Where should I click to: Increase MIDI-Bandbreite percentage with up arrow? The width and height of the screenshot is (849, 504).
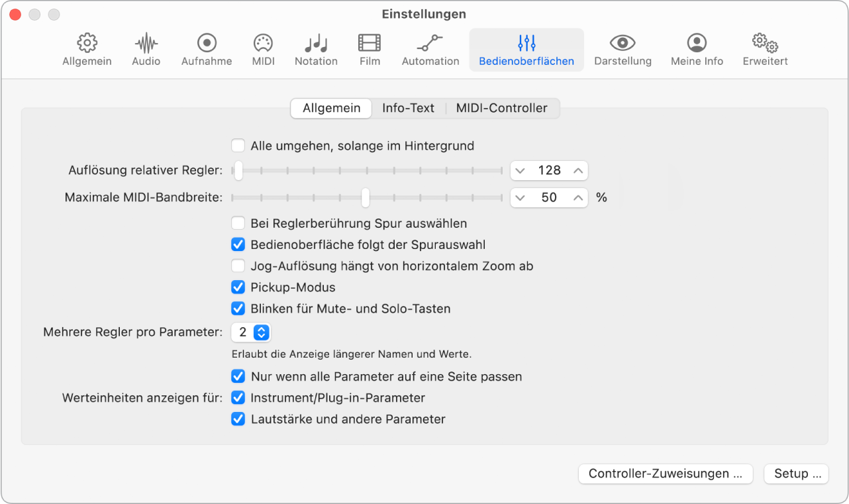coord(577,197)
